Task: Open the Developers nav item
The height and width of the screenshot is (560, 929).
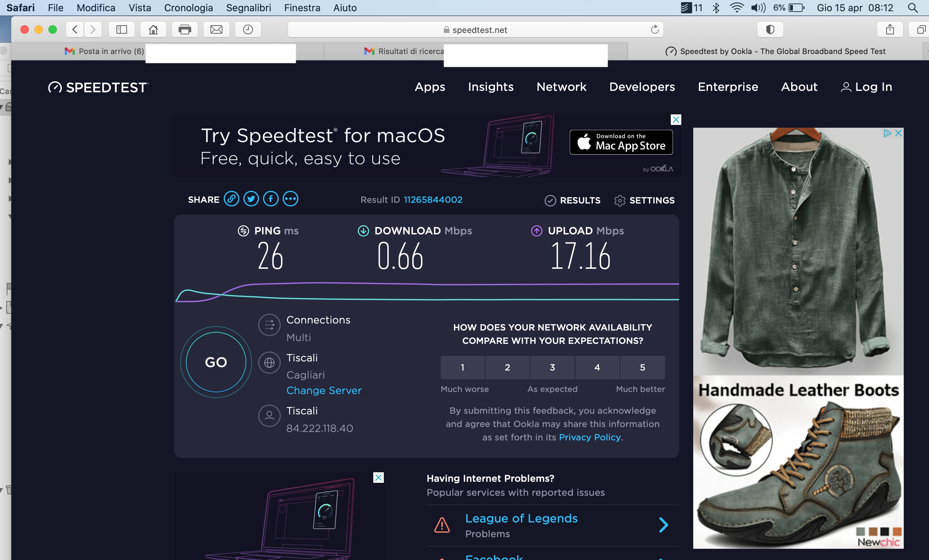Action: [642, 87]
